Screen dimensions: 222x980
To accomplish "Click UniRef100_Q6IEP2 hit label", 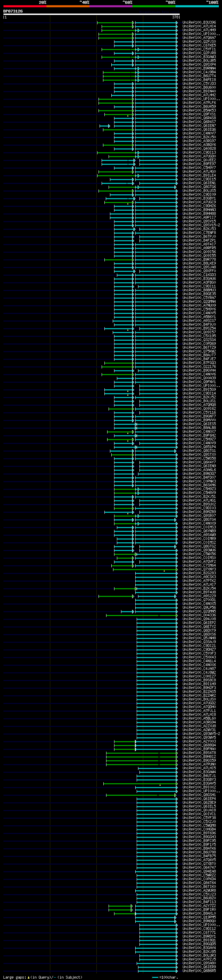I will tap(199, 623).
